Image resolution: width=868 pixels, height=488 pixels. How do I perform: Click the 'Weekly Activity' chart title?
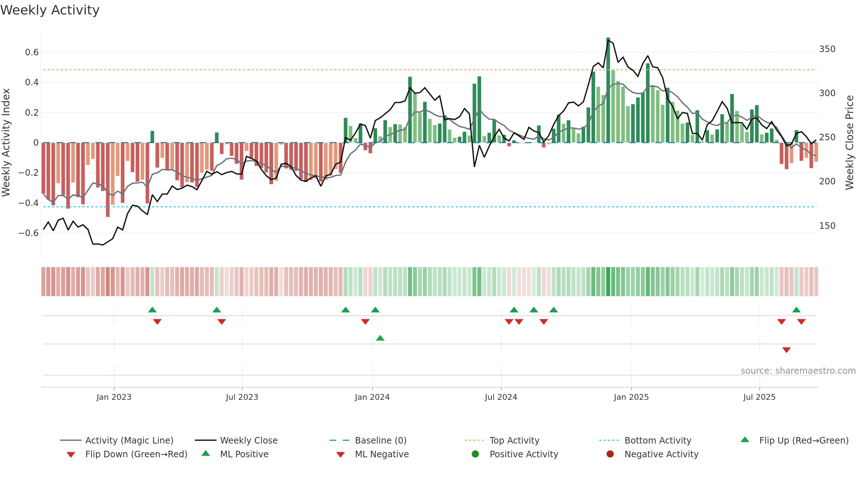(x=50, y=10)
